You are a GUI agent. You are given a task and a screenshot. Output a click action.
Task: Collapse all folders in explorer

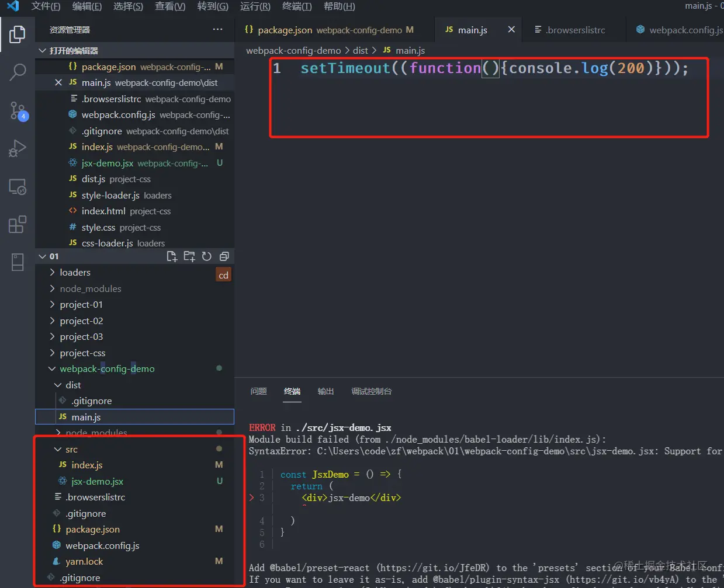pos(224,256)
